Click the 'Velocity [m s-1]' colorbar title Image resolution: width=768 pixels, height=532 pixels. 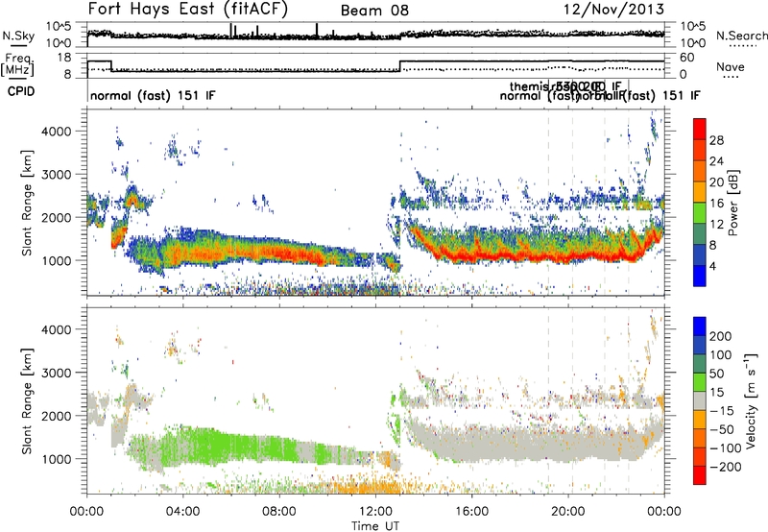pyautogui.click(x=751, y=400)
